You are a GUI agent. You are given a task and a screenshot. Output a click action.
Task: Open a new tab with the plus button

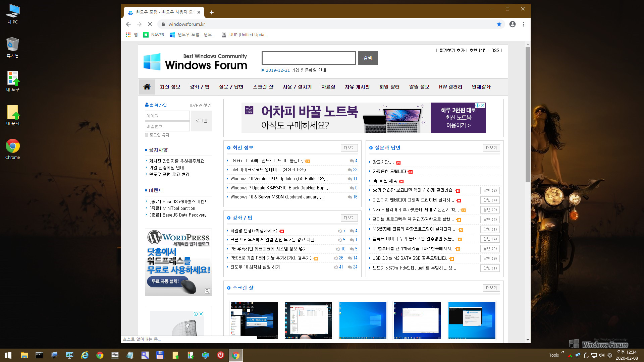coord(212,12)
